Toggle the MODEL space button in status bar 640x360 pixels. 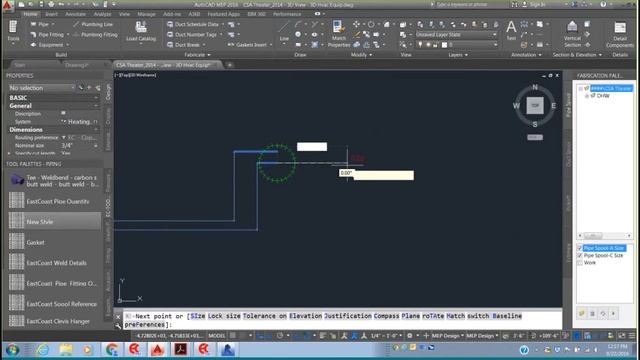pos(217,336)
